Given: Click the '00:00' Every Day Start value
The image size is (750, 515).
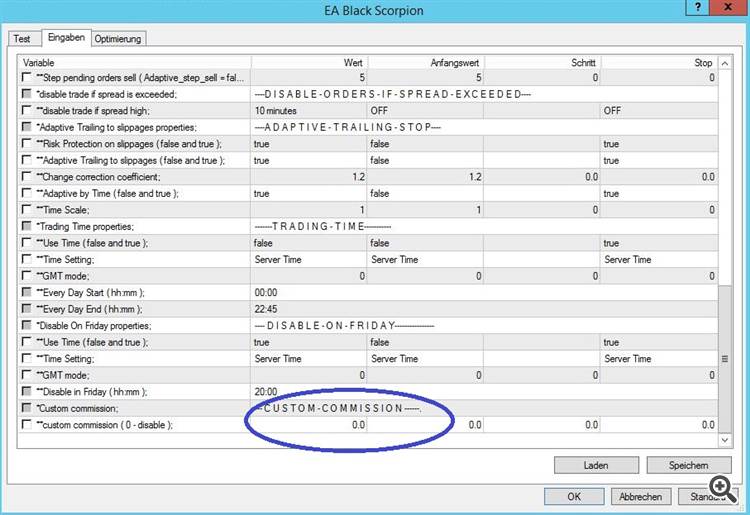Looking at the screenshot, I should (266, 293).
